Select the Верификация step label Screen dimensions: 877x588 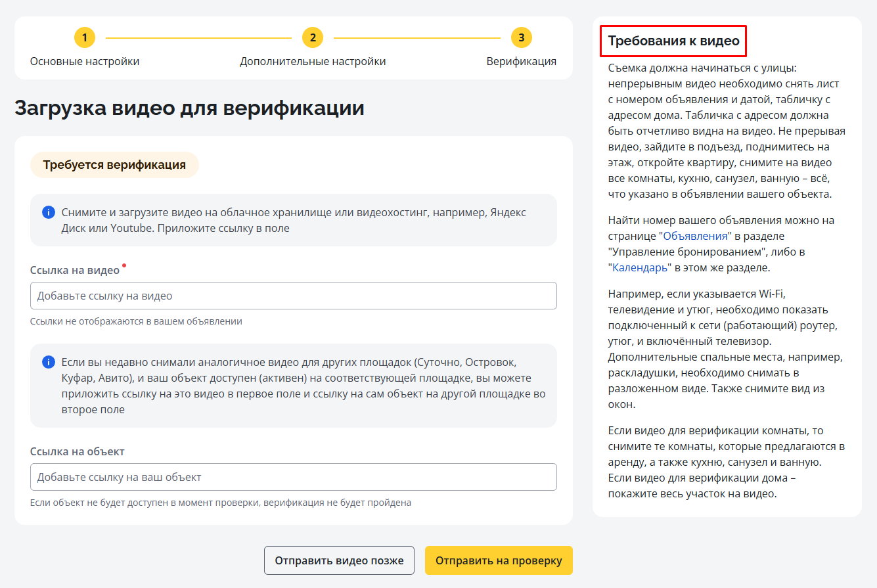point(521,61)
